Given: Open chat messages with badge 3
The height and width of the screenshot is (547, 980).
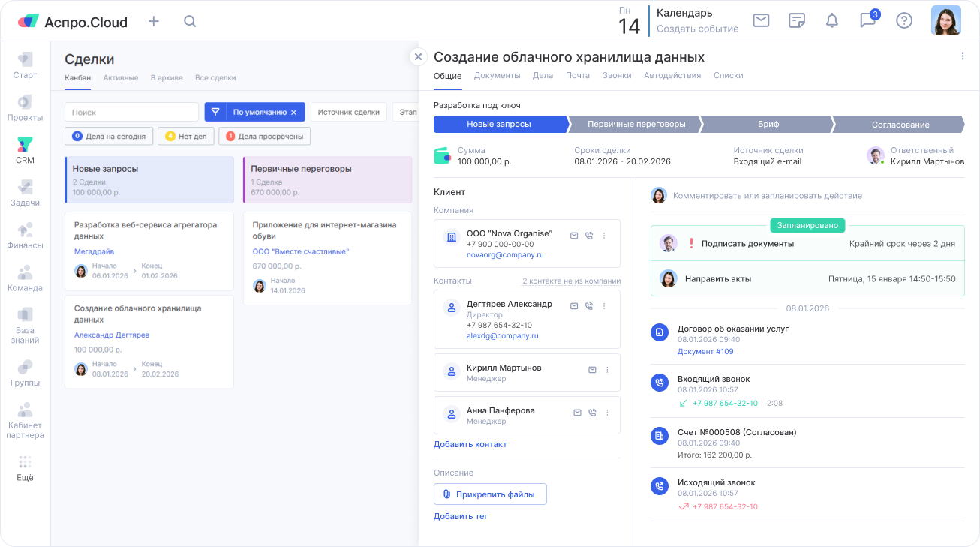Looking at the screenshot, I should 867,20.
